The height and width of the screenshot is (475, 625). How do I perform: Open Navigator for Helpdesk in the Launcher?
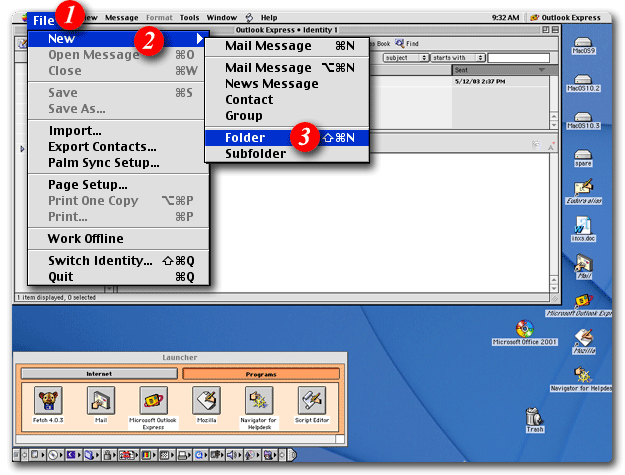coord(258,402)
